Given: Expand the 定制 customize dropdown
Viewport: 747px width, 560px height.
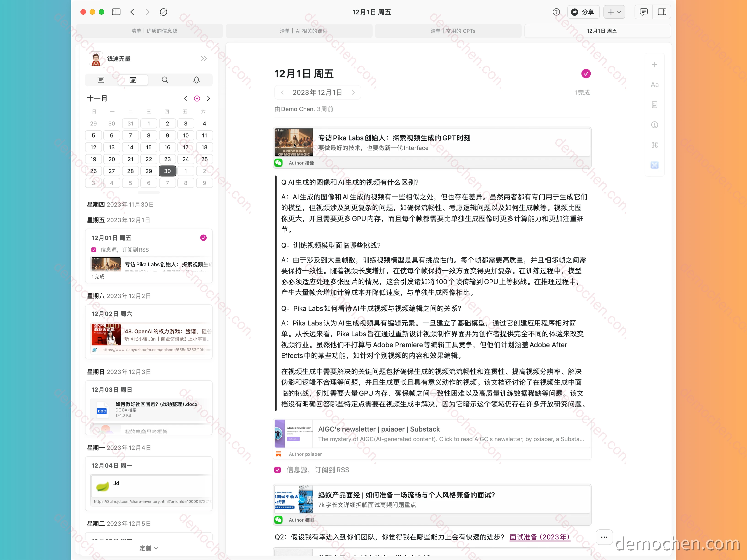Looking at the screenshot, I should (149, 548).
